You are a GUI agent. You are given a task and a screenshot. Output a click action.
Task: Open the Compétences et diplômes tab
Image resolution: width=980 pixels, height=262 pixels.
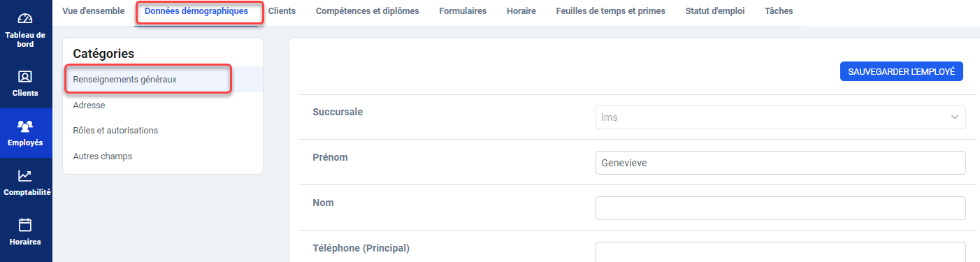coord(368,11)
